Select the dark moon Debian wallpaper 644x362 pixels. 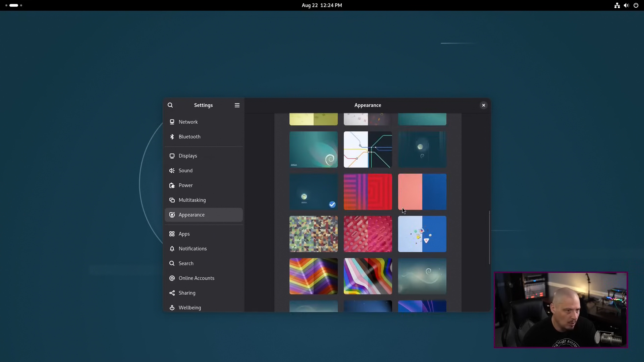click(x=422, y=149)
